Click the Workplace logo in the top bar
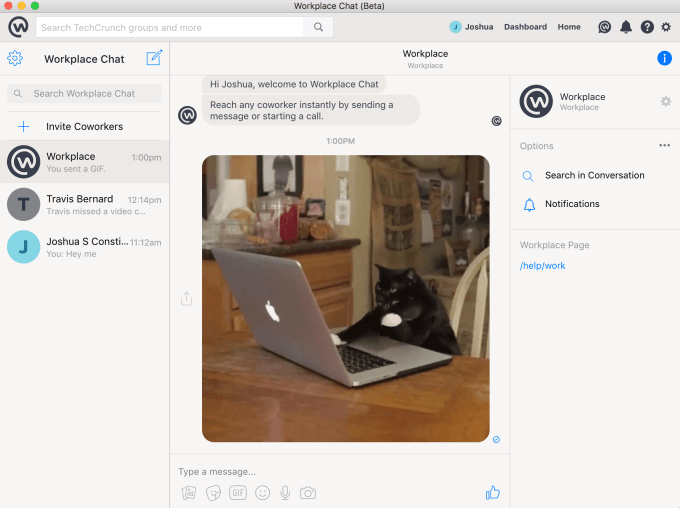680x508 pixels. pyautogui.click(x=18, y=27)
